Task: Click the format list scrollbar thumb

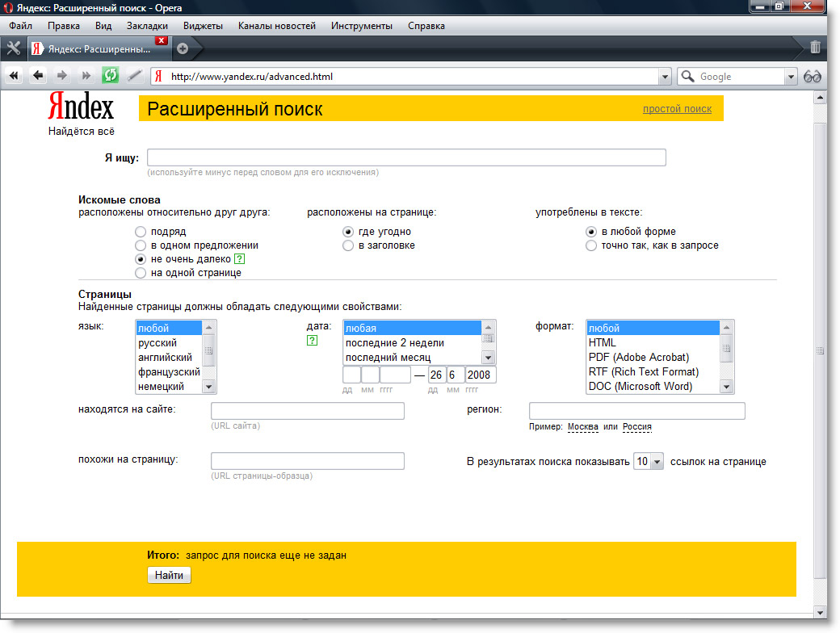Action: pyautogui.click(x=726, y=348)
